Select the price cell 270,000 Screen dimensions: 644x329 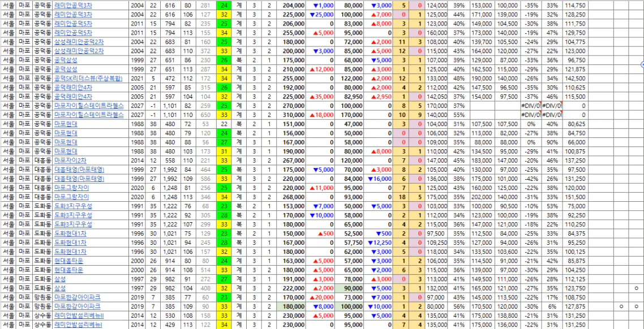291,105
